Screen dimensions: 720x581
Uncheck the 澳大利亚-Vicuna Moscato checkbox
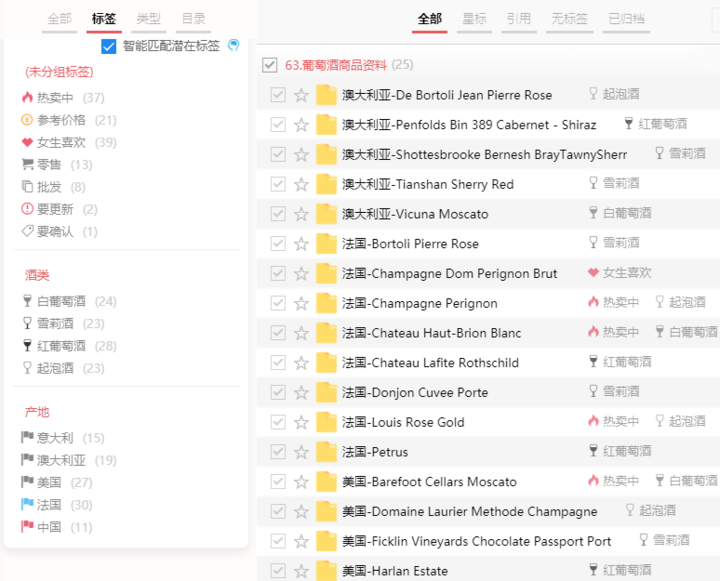(278, 214)
